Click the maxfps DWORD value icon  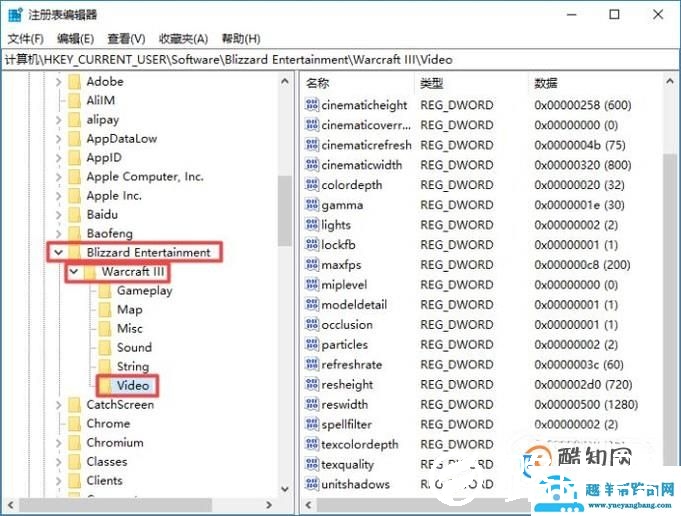(x=312, y=265)
